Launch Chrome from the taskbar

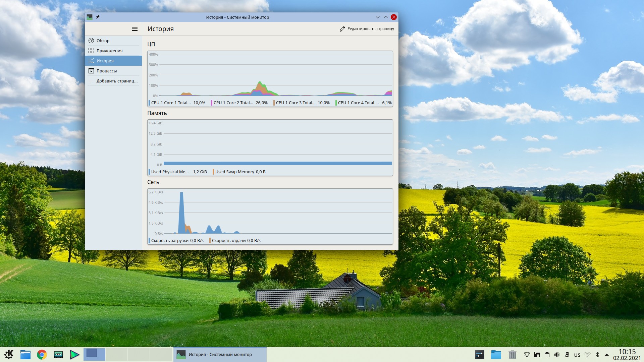pos(42,354)
